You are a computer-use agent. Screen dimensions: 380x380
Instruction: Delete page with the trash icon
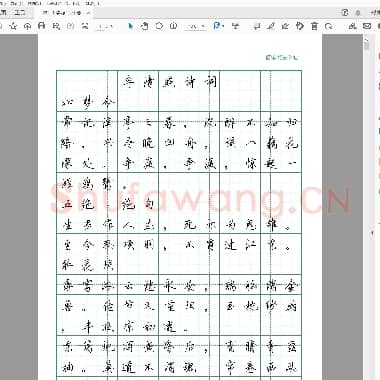click(314, 26)
